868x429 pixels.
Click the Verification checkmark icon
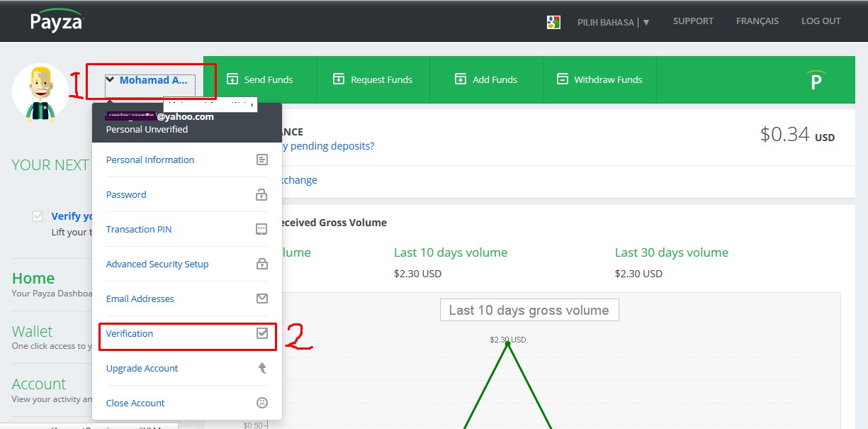click(x=262, y=333)
